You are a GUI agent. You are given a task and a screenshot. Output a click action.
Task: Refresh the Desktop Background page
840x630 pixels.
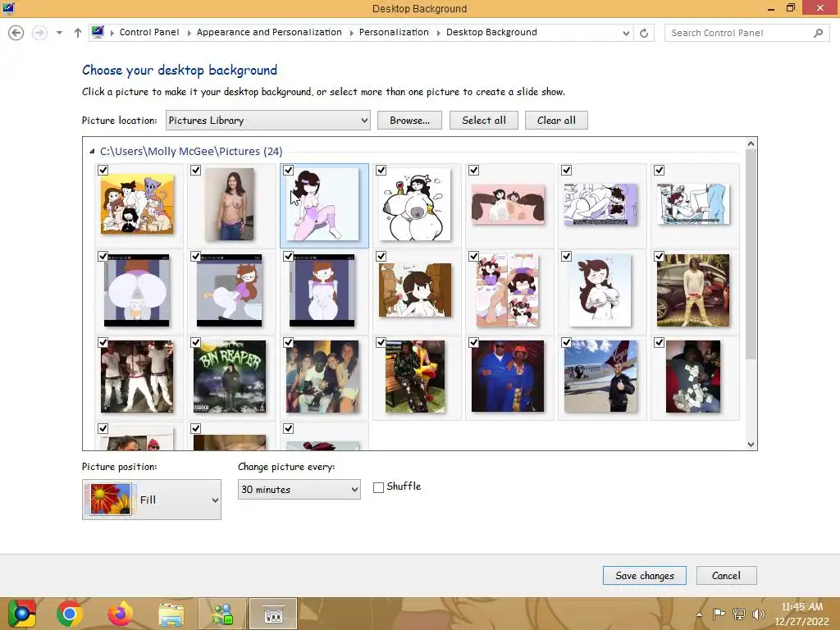pyautogui.click(x=644, y=33)
